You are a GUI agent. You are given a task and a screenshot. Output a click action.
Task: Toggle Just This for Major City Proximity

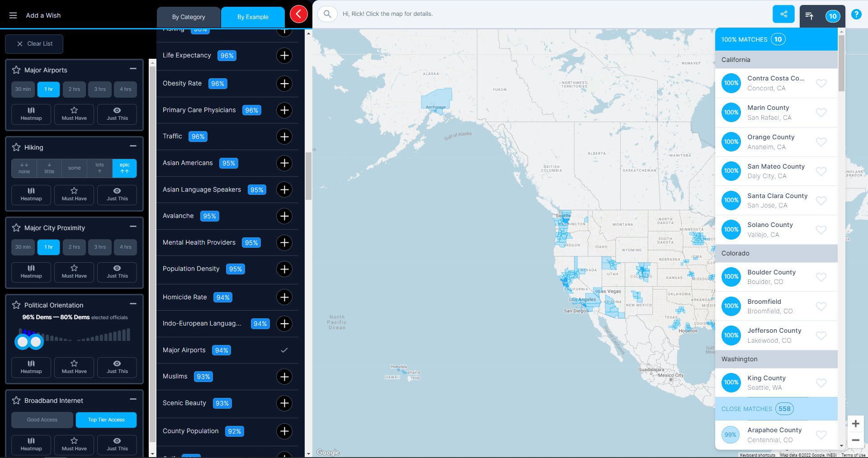[x=117, y=272]
